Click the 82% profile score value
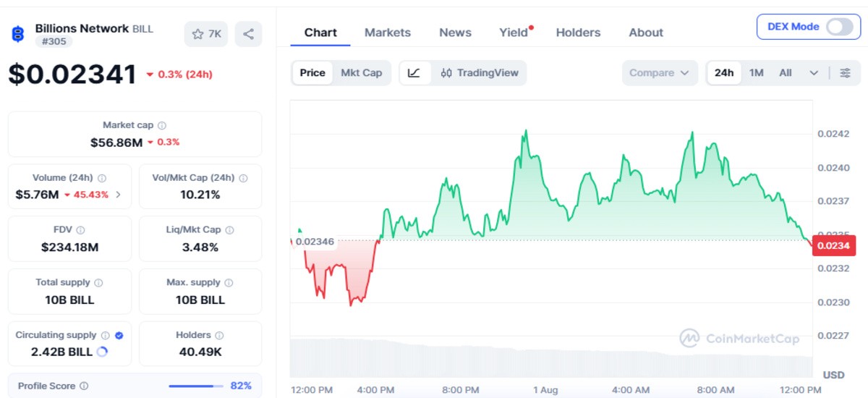Viewport: 868px width, 398px height. pyautogui.click(x=241, y=386)
